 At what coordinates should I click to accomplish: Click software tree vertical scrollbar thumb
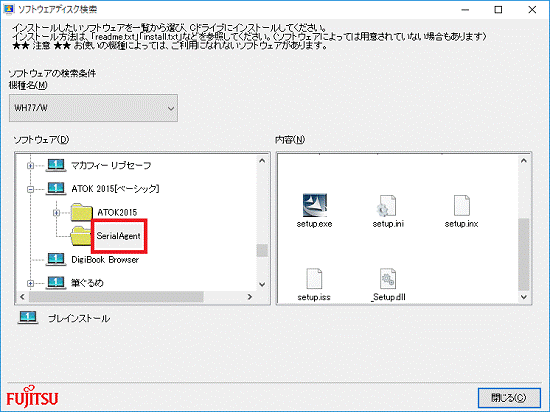click(262, 250)
